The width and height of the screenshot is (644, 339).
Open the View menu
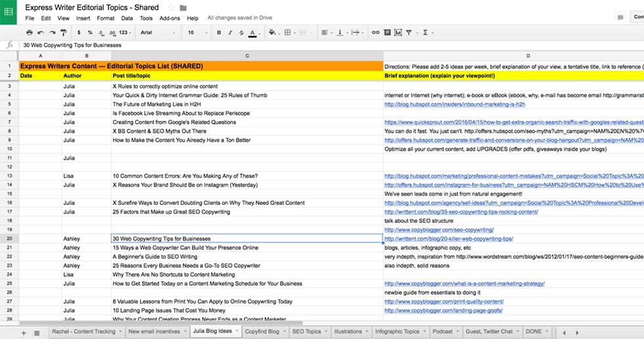tap(63, 18)
